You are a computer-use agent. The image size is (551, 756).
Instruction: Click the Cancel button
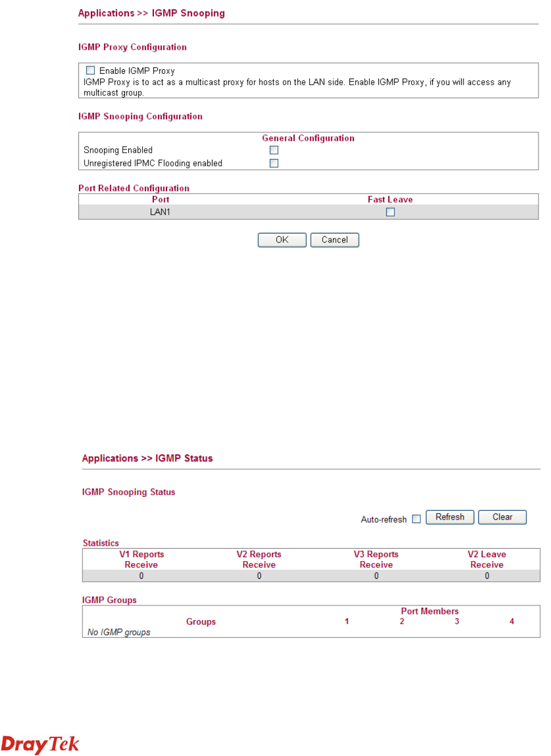pos(335,240)
